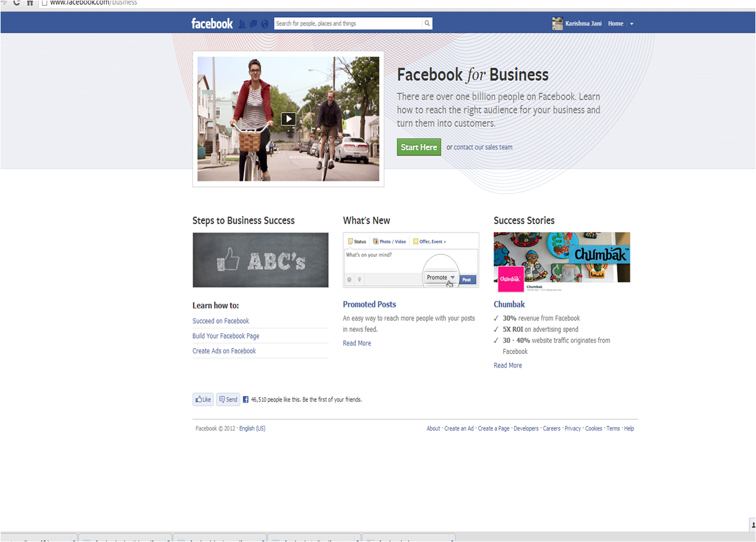Click the Learn how to: label
Image resolution: width=756 pixels, height=542 pixels.
pyautogui.click(x=216, y=306)
